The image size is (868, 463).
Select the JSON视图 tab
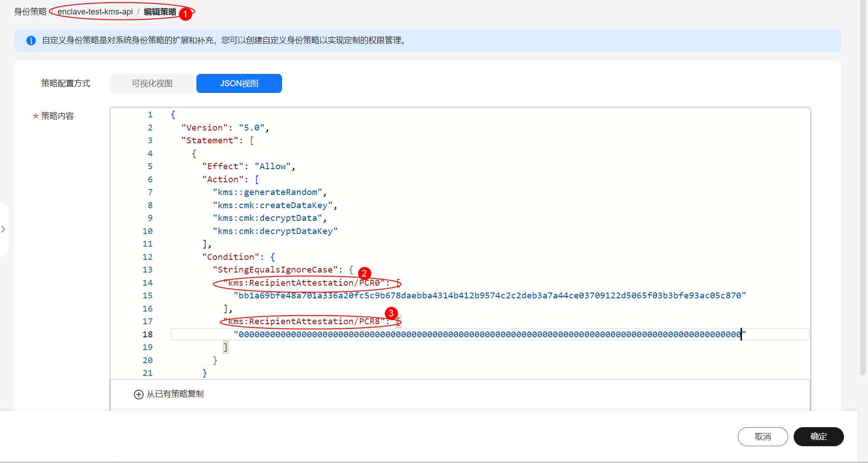click(x=239, y=83)
